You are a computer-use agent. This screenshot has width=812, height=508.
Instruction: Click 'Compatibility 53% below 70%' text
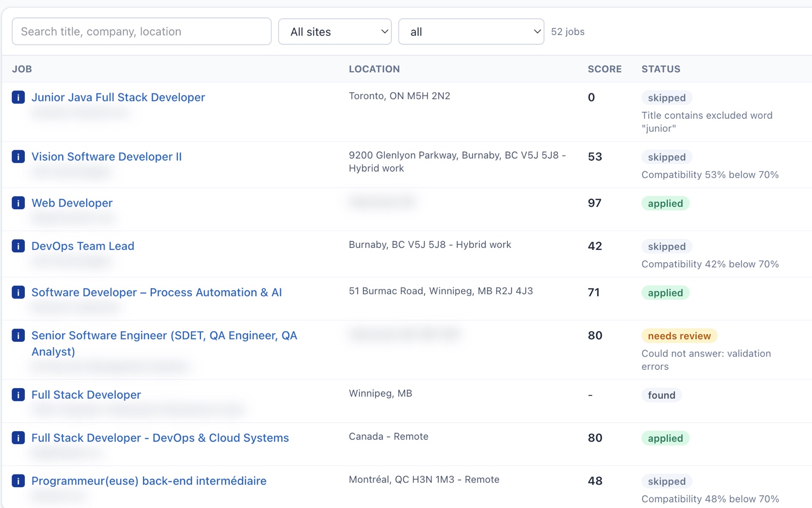click(x=710, y=175)
